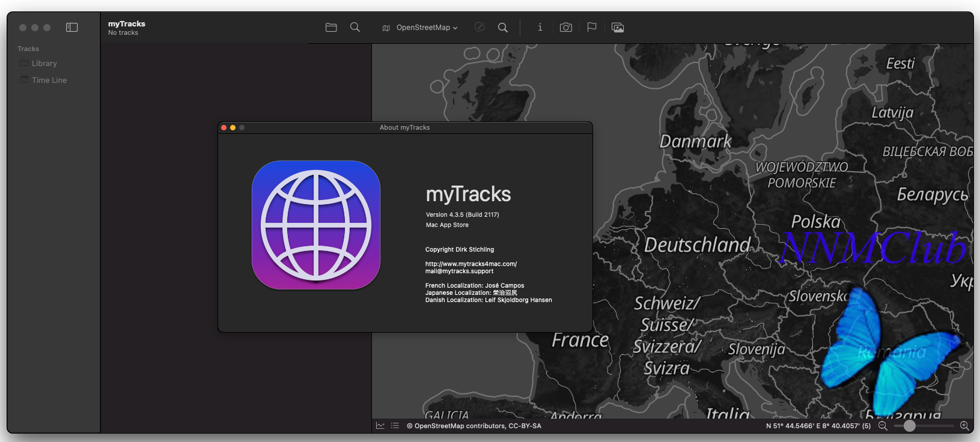Open the folder icon in toolbar
The image size is (980, 442).
point(331,28)
